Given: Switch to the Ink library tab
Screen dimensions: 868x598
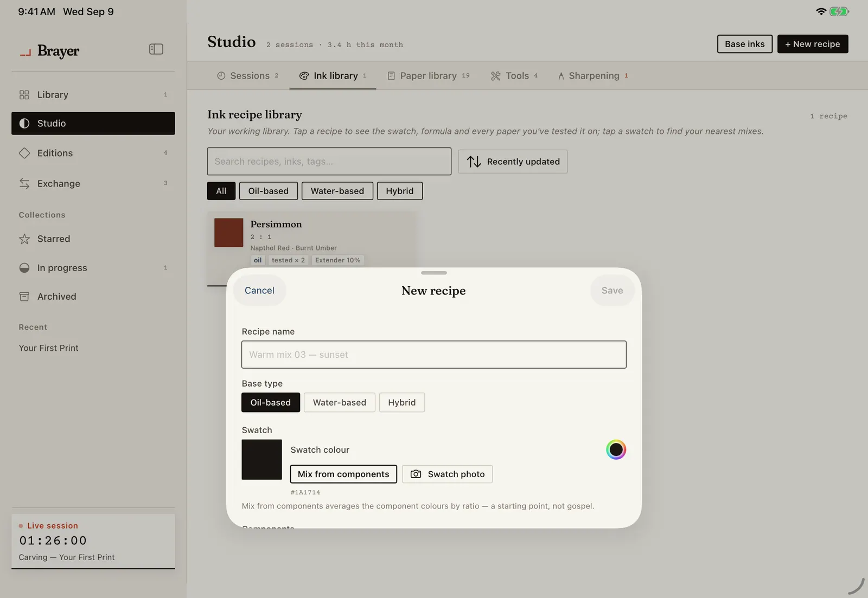Looking at the screenshot, I should tap(333, 76).
